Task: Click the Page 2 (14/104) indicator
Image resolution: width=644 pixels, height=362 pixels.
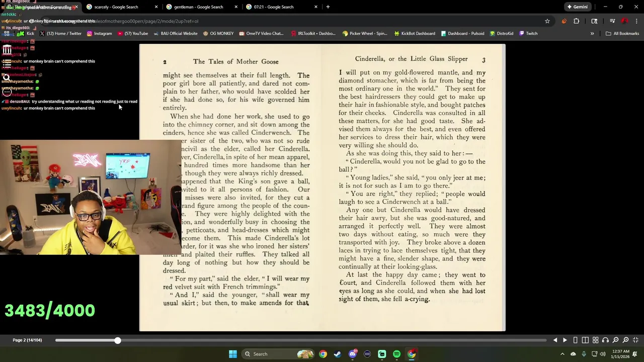Action: click(27, 340)
